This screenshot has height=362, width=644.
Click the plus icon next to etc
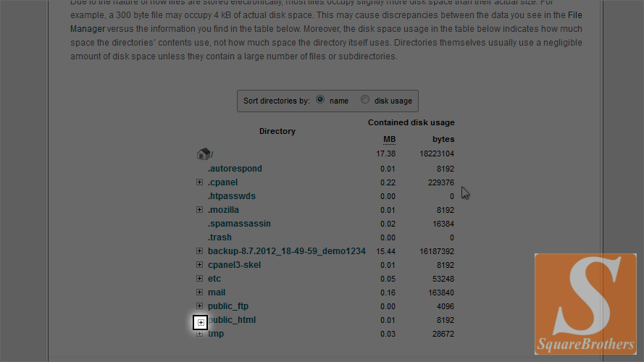199,279
